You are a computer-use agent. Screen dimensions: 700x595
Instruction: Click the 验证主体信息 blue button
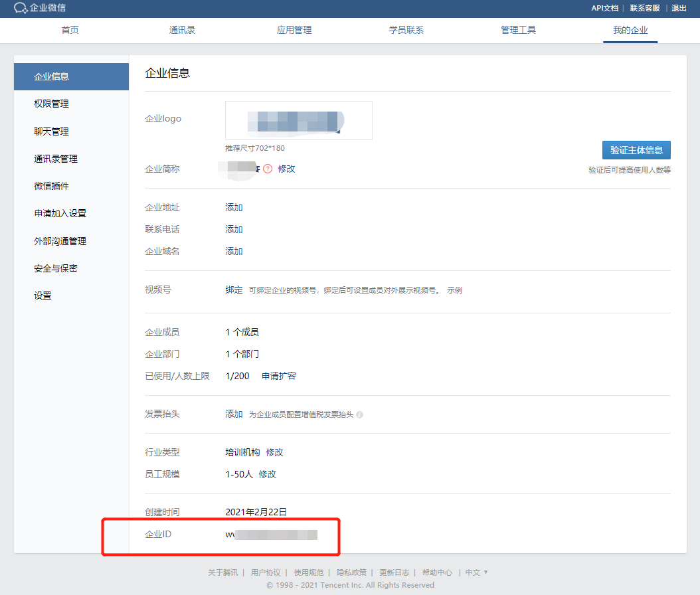pos(635,150)
